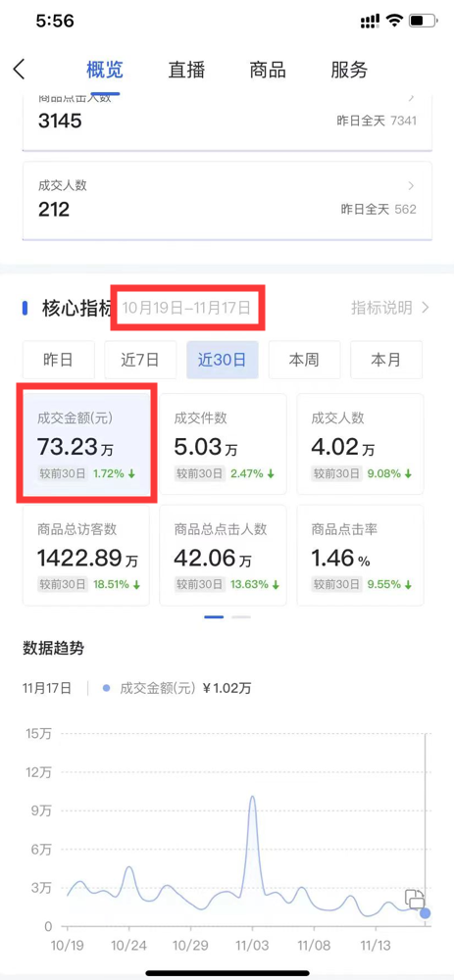
Task: Switch to the 商品 tab
Action: pos(267,70)
